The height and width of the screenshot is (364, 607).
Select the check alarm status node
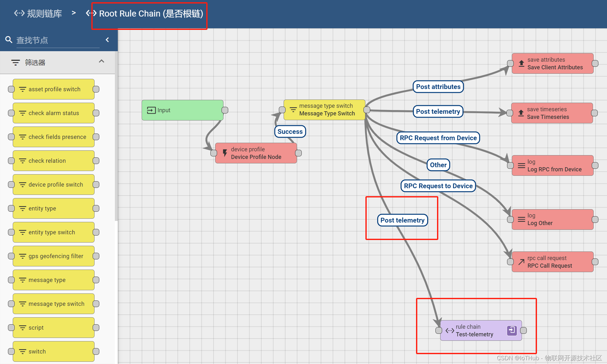tap(54, 113)
